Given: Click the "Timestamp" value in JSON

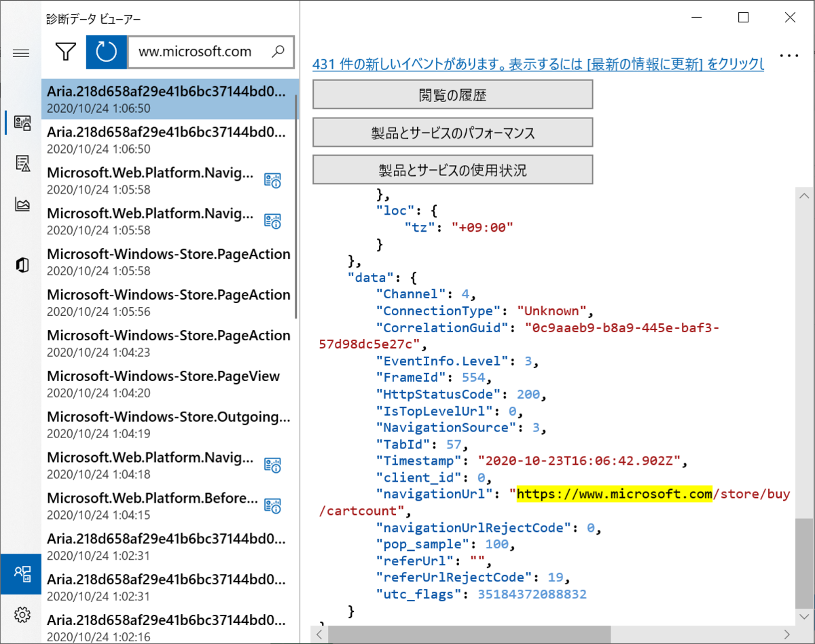Looking at the screenshot, I should 581,461.
